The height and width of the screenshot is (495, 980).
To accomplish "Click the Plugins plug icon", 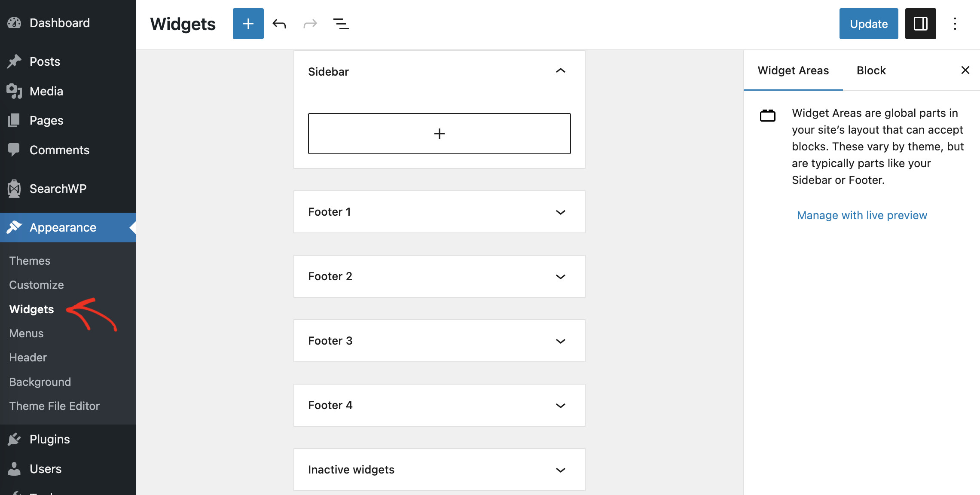I will coord(14,439).
